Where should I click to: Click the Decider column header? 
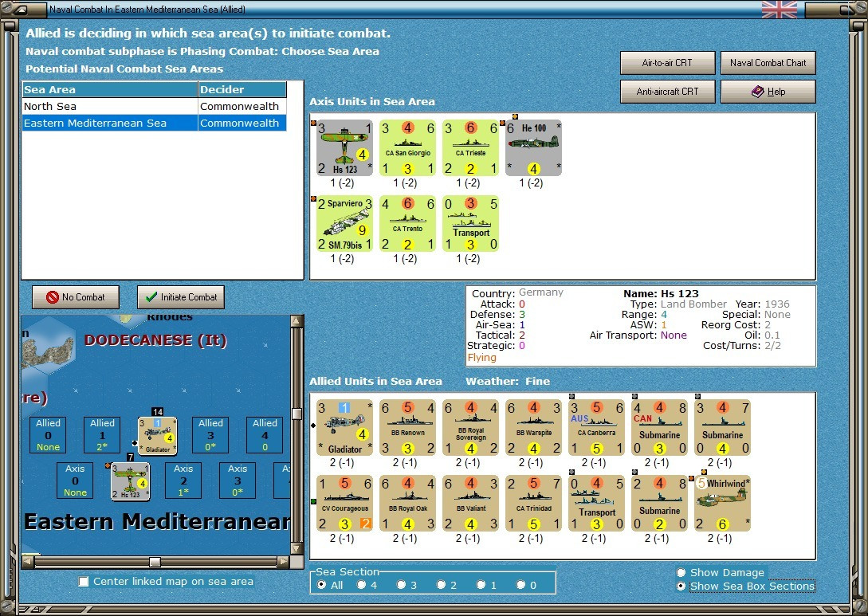(x=242, y=90)
